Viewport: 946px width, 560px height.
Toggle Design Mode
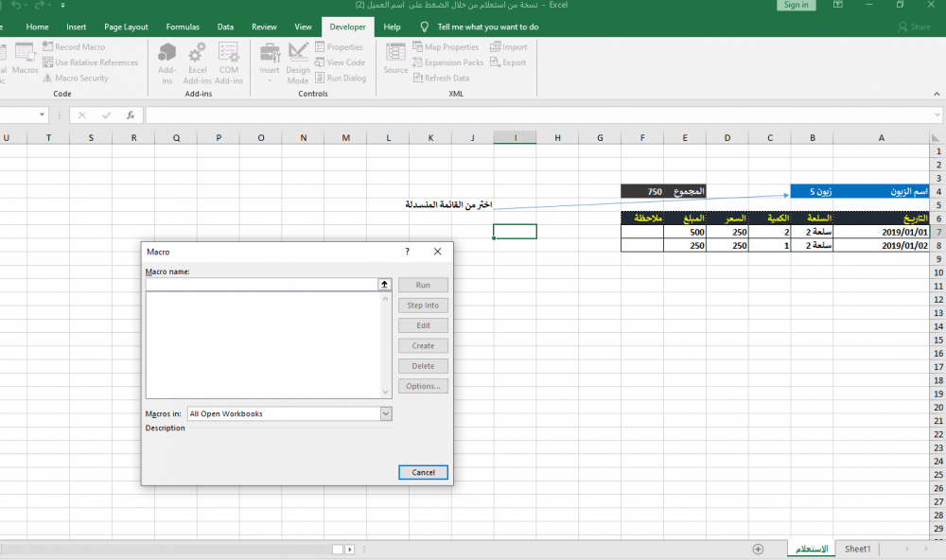[298, 63]
